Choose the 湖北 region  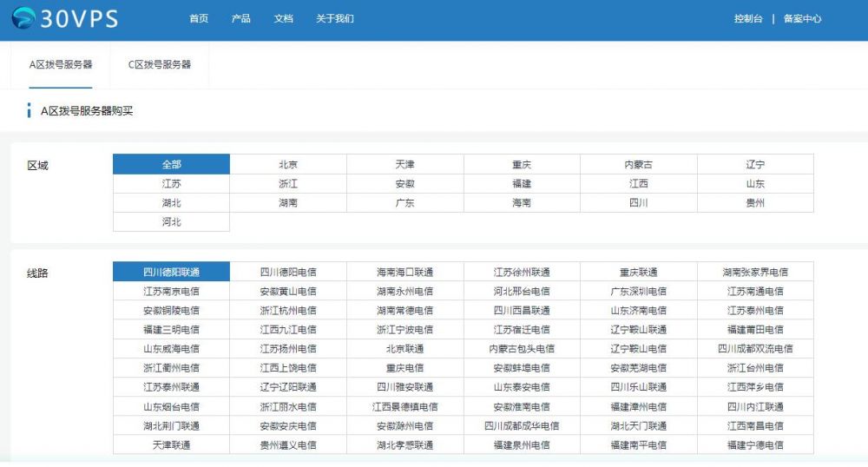pos(171,203)
